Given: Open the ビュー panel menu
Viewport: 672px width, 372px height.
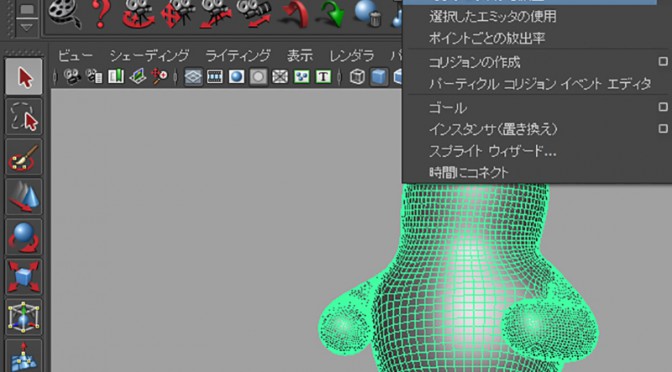Looking at the screenshot, I should click(x=75, y=55).
